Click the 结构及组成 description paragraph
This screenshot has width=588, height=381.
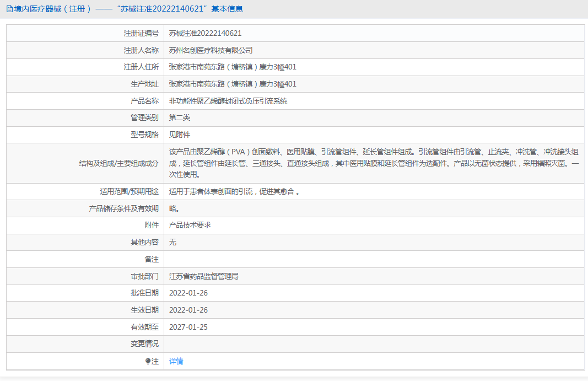tap(374, 163)
